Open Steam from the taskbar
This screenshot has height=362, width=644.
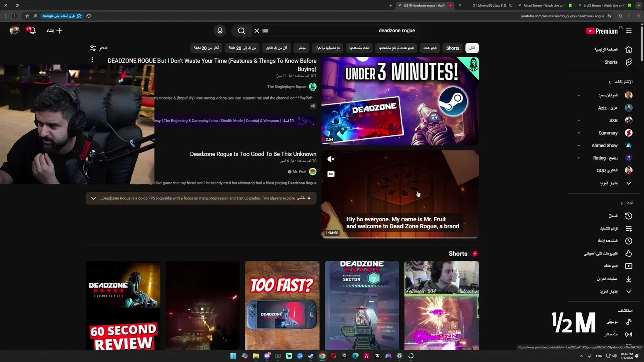[x=311, y=356]
